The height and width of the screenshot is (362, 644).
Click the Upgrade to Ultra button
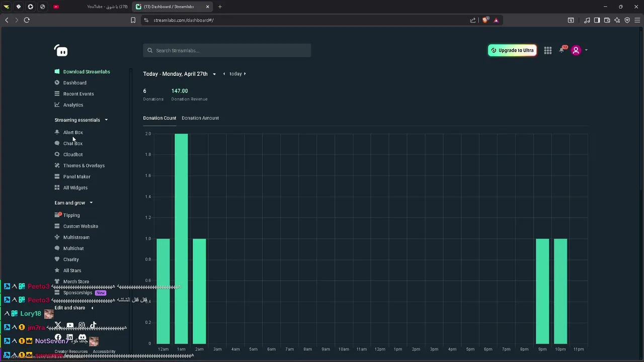pos(512,50)
